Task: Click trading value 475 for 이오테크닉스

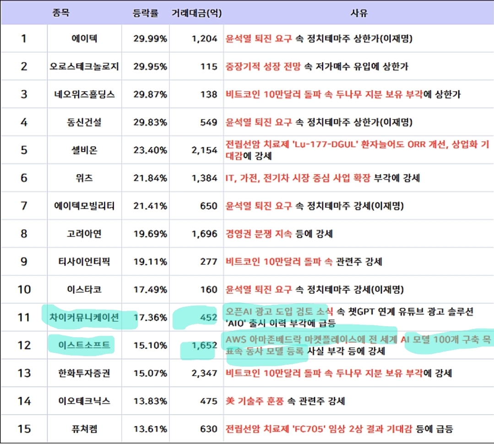Action: (209, 401)
